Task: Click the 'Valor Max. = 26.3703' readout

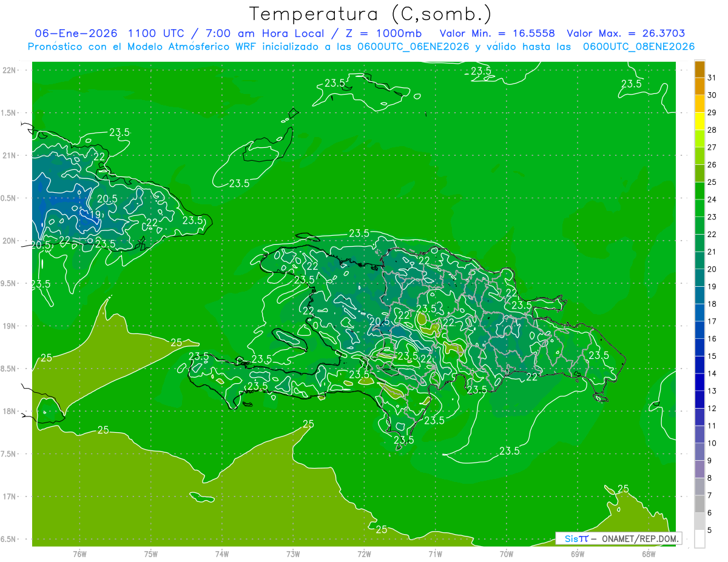Action: tap(625, 33)
